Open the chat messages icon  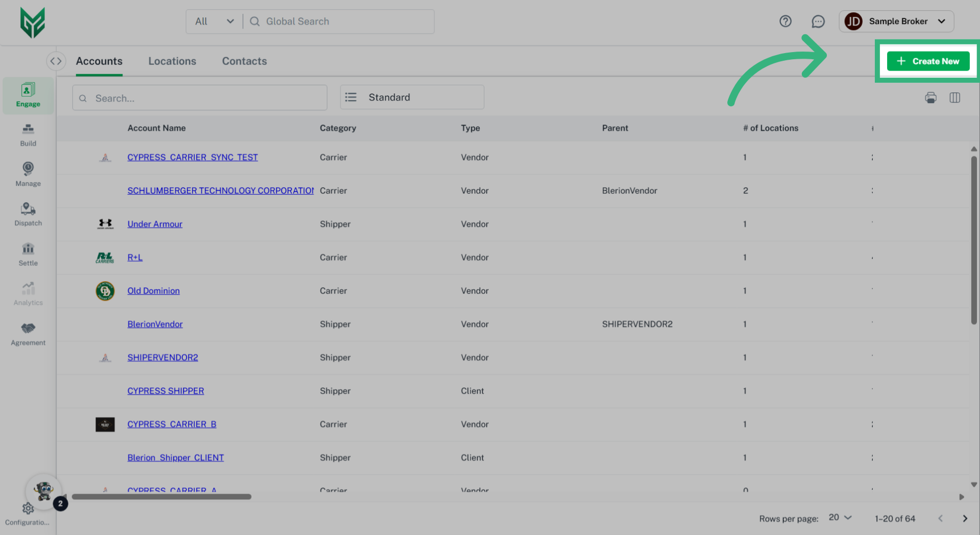pyautogui.click(x=818, y=21)
